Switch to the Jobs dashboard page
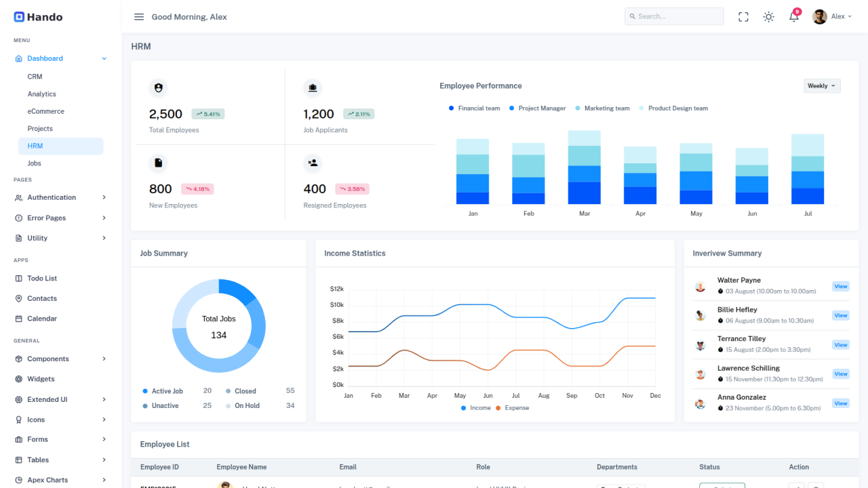868x488 pixels. coord(34,163)
